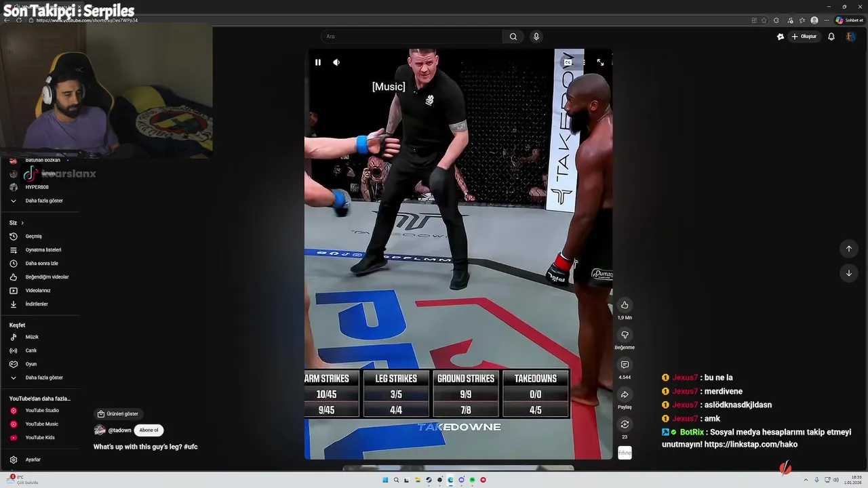Pause the Shorts video

(317, 62)
